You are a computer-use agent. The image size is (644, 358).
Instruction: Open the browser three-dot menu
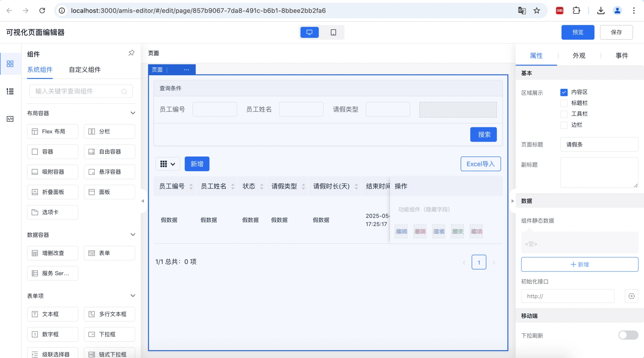[634, 10]
